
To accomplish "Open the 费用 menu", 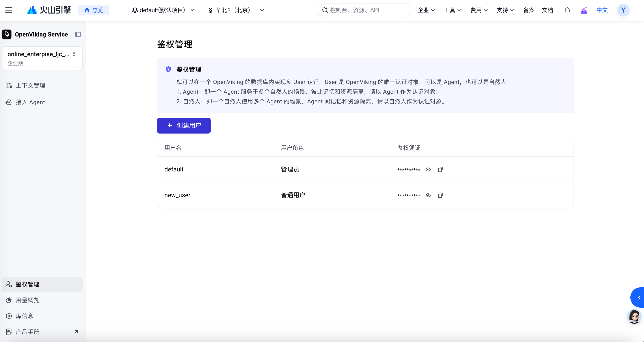I will [479, 10].
